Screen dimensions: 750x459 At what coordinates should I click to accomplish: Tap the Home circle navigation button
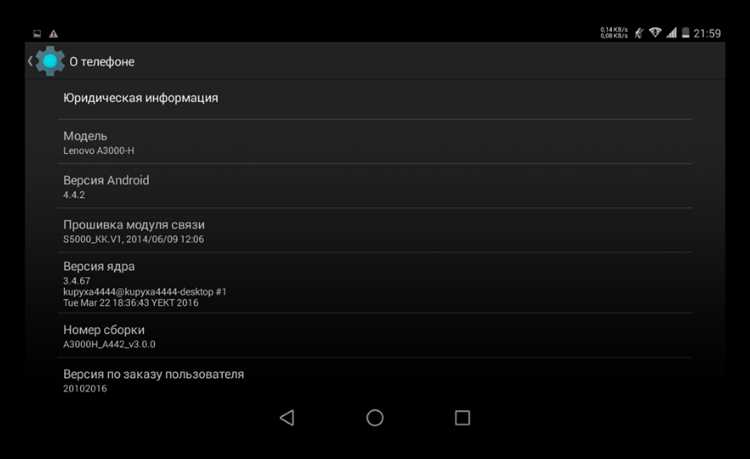coord(375,418)
